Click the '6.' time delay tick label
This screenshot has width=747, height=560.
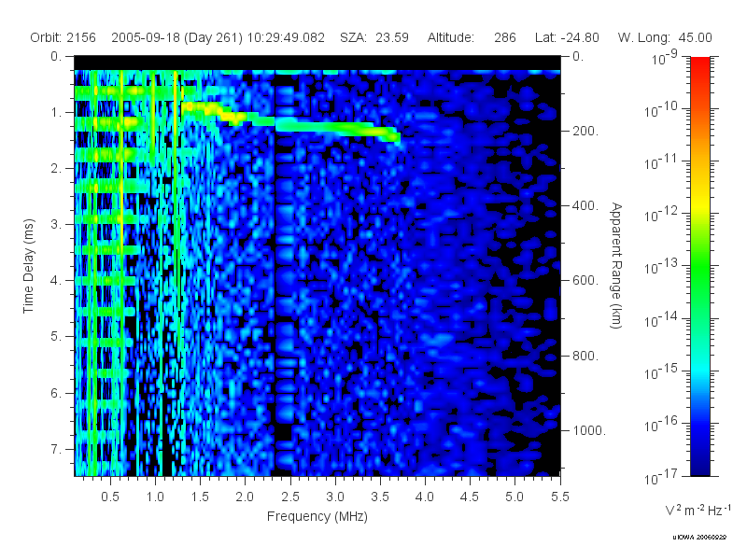click(x=56, y=393)
